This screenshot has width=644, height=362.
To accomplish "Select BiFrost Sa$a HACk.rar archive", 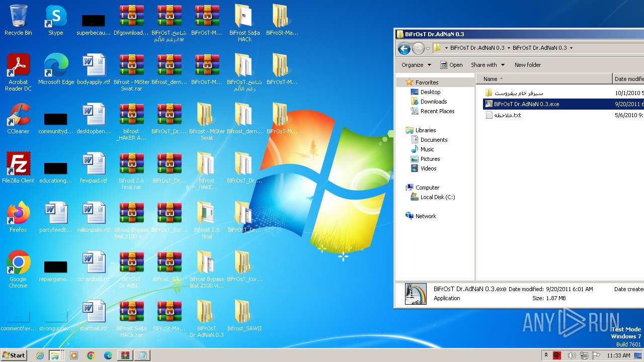I will [131, 319].
